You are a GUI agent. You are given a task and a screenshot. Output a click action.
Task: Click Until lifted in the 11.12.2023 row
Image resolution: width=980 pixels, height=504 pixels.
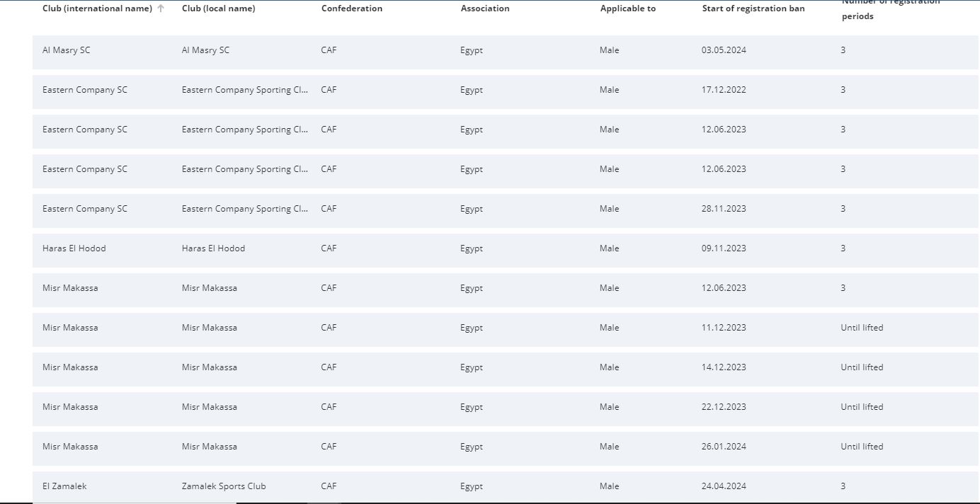point(862,328)
